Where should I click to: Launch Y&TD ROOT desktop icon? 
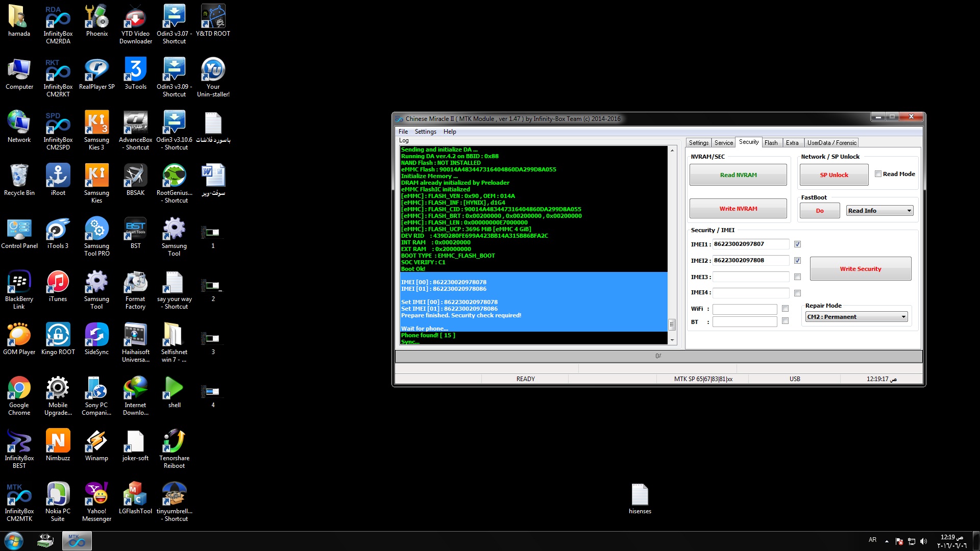(213, 20)
